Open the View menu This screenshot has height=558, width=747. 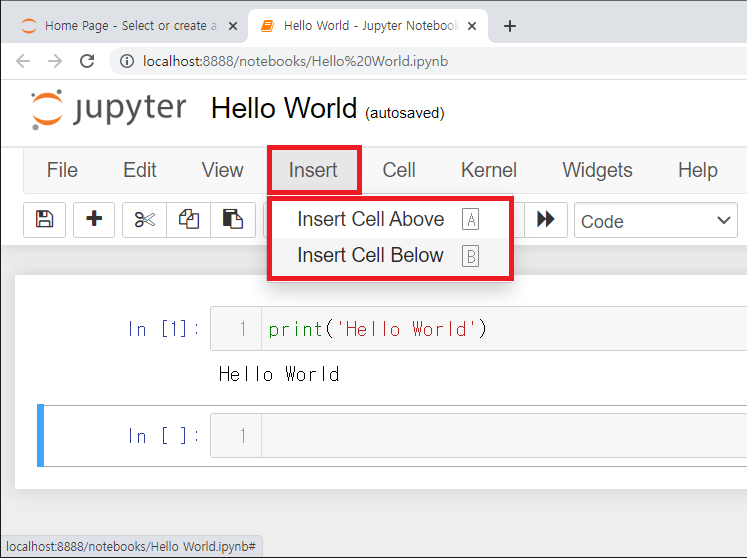click(222, 170)
